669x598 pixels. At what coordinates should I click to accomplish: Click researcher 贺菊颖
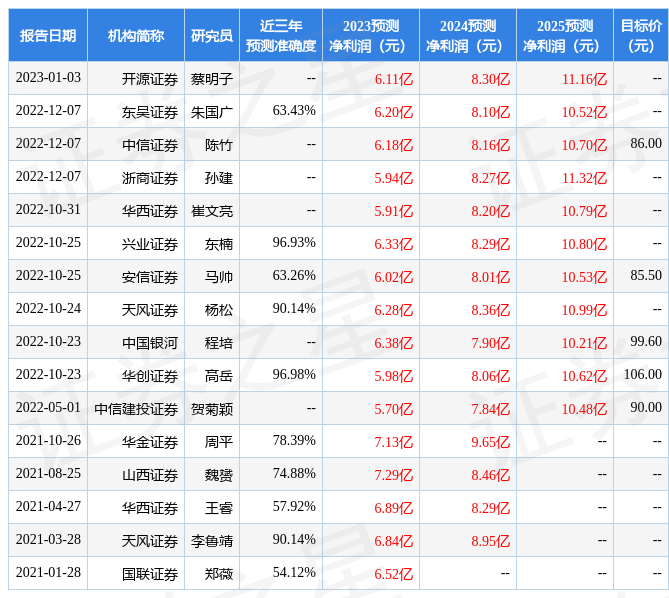pos(212,409)
